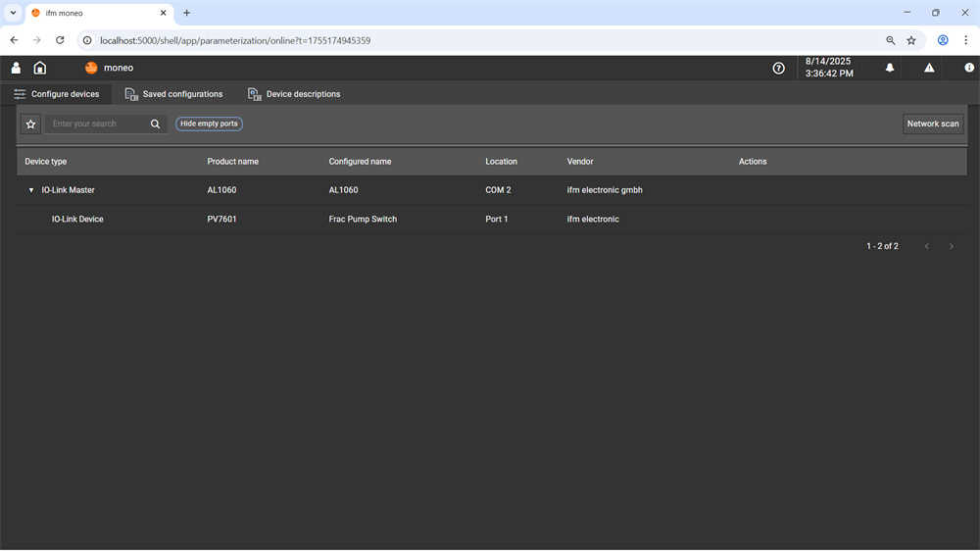Reload the page in browser

60,40
